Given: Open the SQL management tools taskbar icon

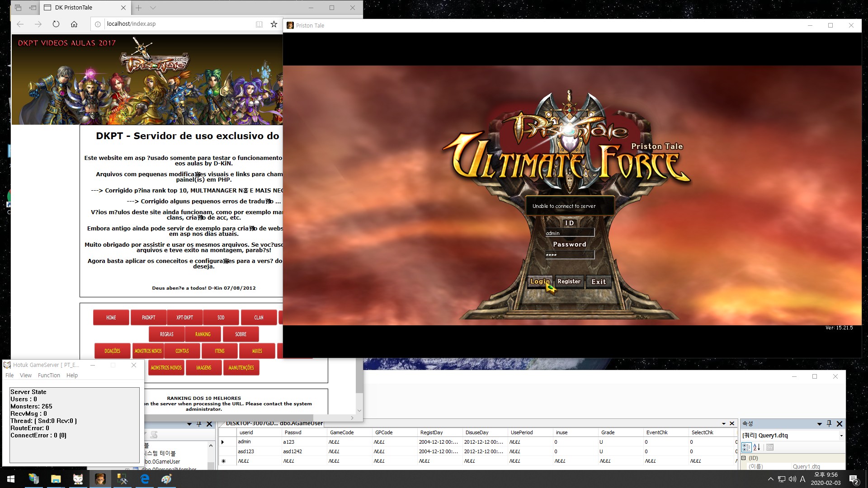Looking at the screenshot, I should [122, 479].
